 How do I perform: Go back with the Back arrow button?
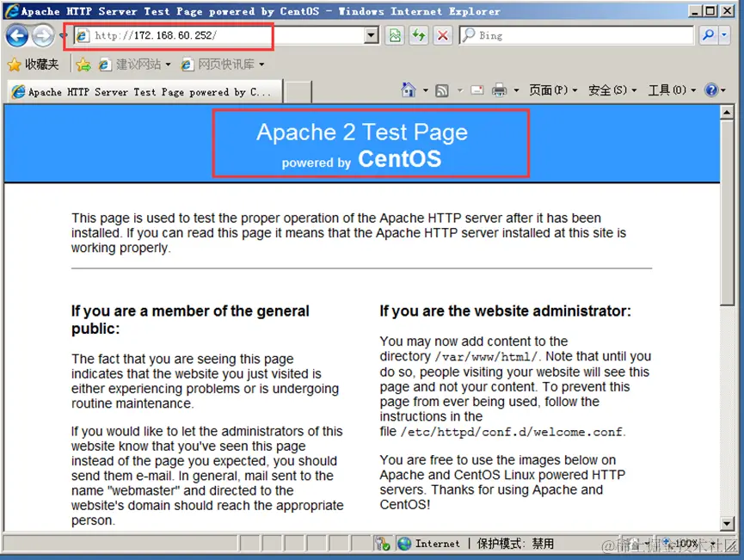(17, 35)
